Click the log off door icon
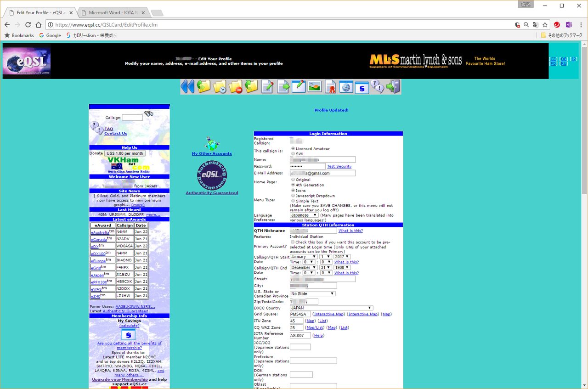Screen dimensions: 588x389 (x=393, y=86)
